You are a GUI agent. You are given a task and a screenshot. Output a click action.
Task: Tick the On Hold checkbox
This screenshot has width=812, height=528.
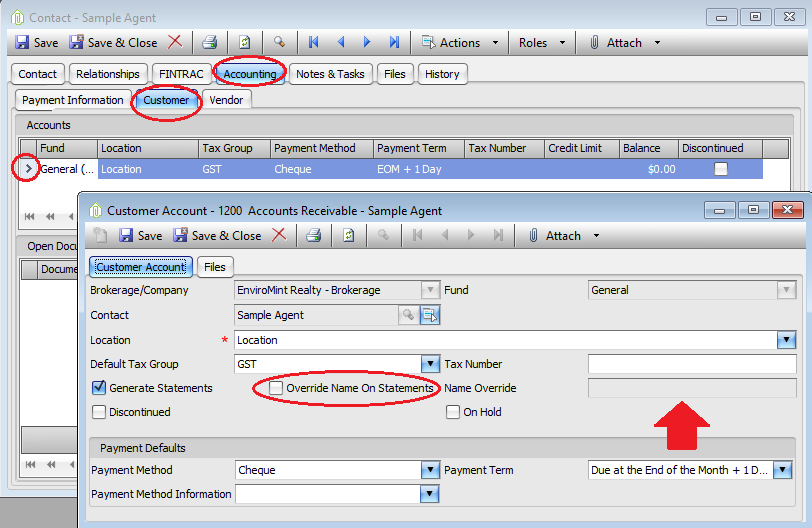[453, 412]
